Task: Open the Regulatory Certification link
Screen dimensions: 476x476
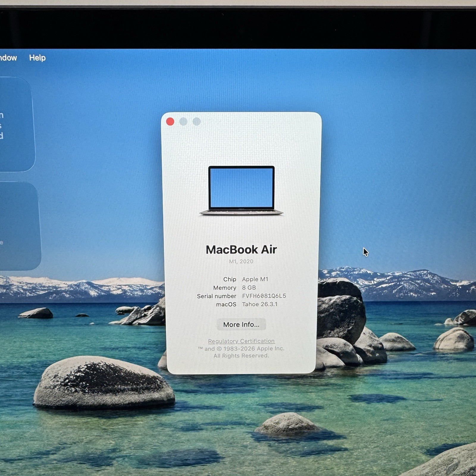Action: (241, 341)
